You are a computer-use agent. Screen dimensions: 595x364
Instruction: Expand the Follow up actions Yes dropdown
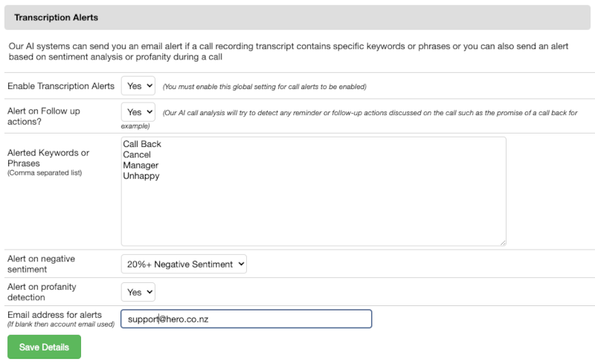click(x=138, y=112)
